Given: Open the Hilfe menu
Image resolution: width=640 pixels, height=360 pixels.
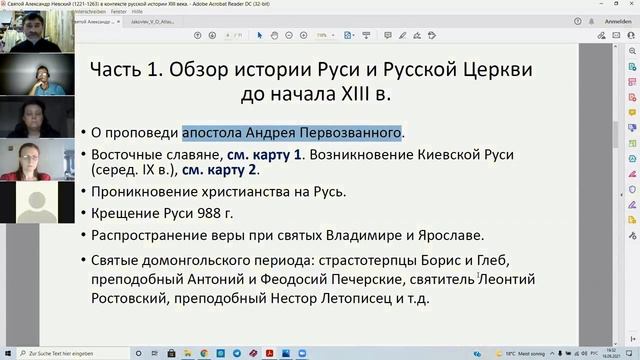Looking at the screenshot, I should (137, 11).
